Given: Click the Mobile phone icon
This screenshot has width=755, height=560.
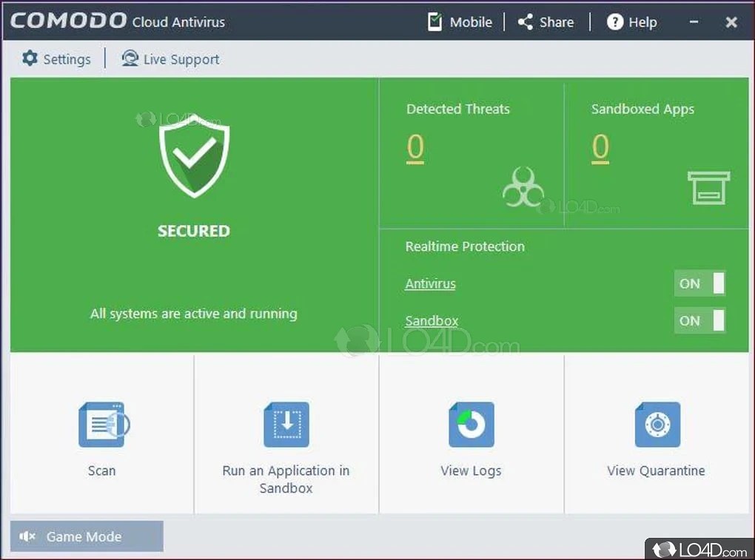Looking at the screenshot, I should (x=434, y=21).
